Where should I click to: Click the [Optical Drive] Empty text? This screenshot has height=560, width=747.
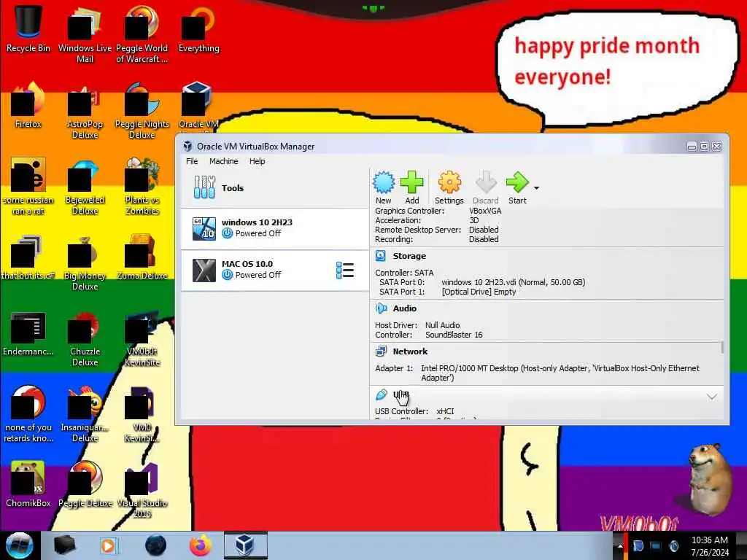(x=479, y=292)
